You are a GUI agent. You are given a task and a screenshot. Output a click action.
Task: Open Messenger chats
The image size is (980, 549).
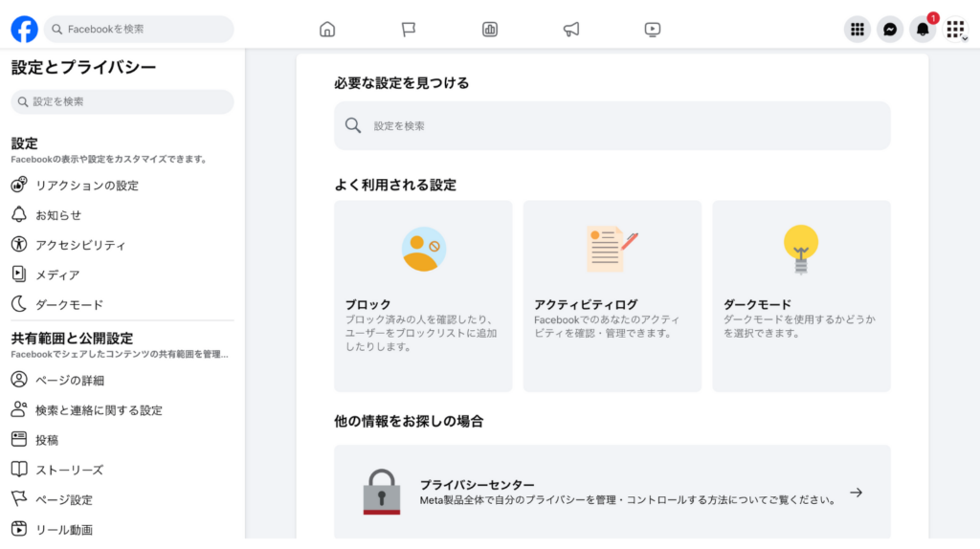point(889,30)
